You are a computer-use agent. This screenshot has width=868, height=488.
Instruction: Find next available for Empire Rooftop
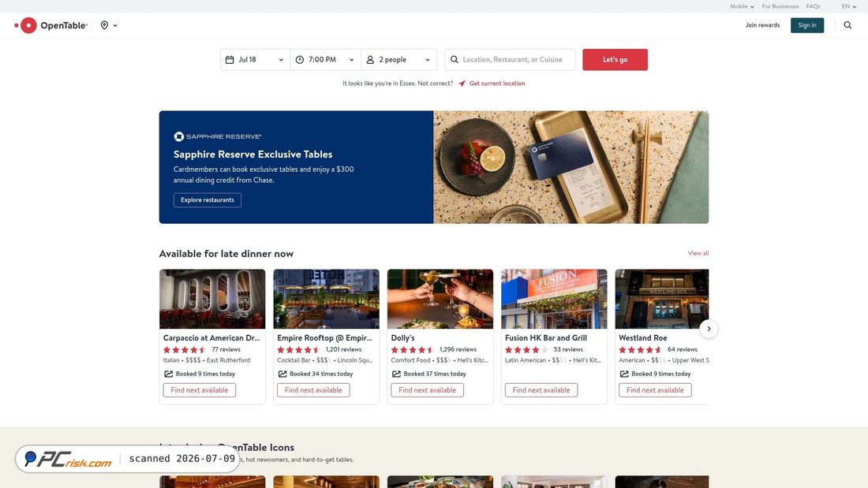tap(313, 390)
